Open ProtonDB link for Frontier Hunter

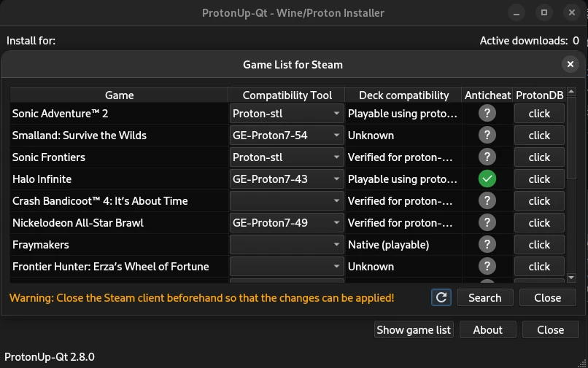[x=539, y=267]
